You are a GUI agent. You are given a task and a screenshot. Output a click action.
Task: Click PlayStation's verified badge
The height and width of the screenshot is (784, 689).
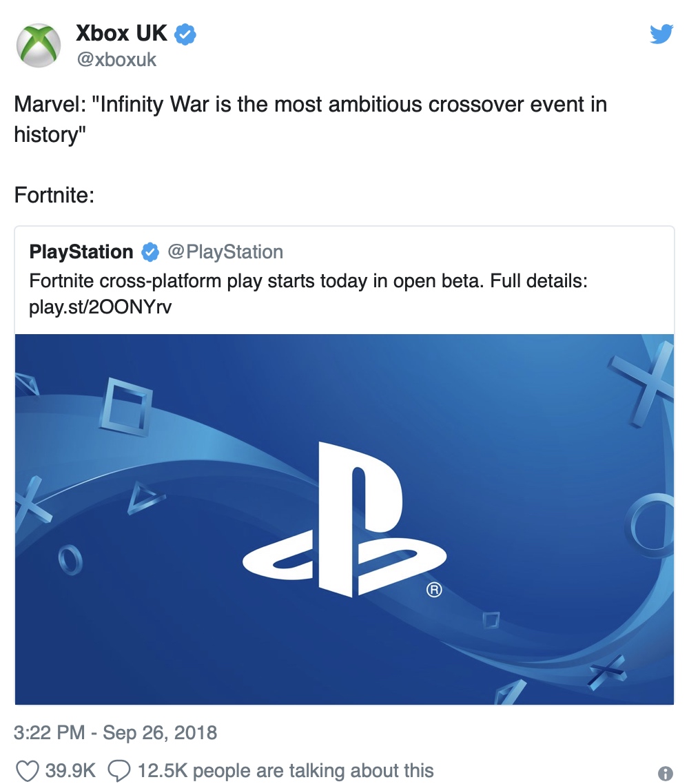click(150, 253)
